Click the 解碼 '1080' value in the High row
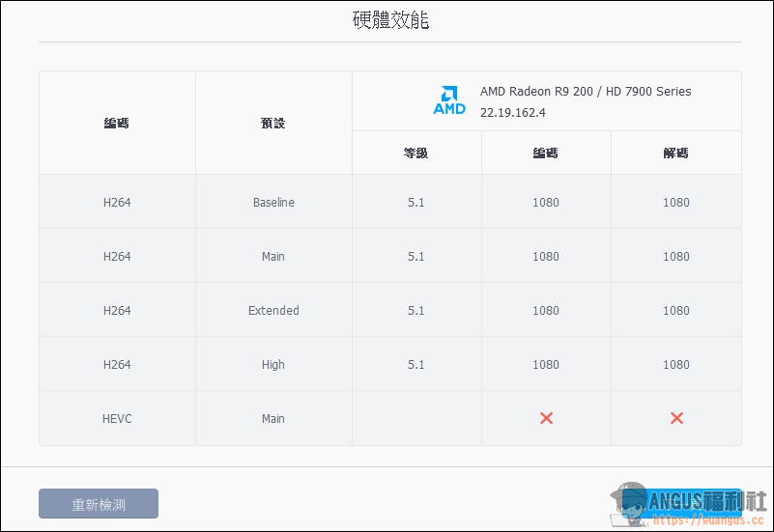The image size is (774, 532). click(675, 364)
